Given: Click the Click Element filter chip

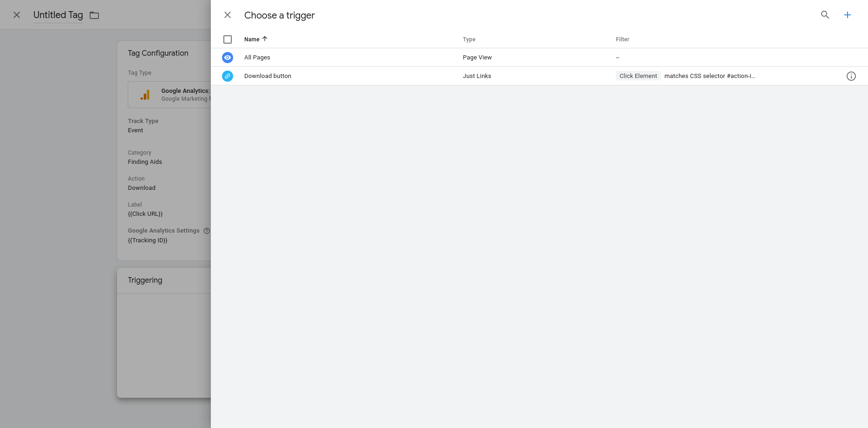Looking at the screenshot, I should pos(638,76).
